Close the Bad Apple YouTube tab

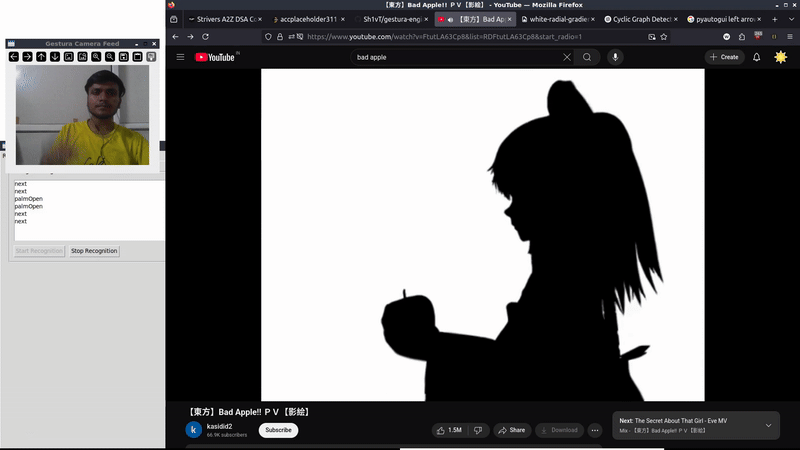pos(509,19)
